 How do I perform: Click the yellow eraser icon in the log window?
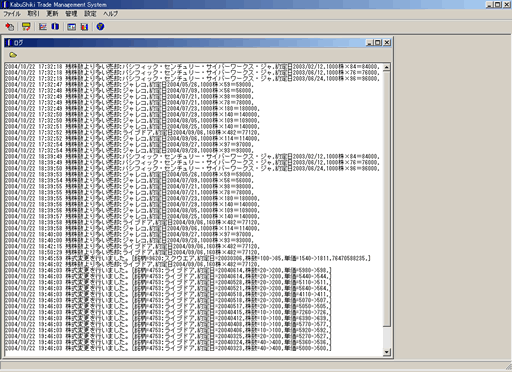pyautogui.click(x=13, y=55)
